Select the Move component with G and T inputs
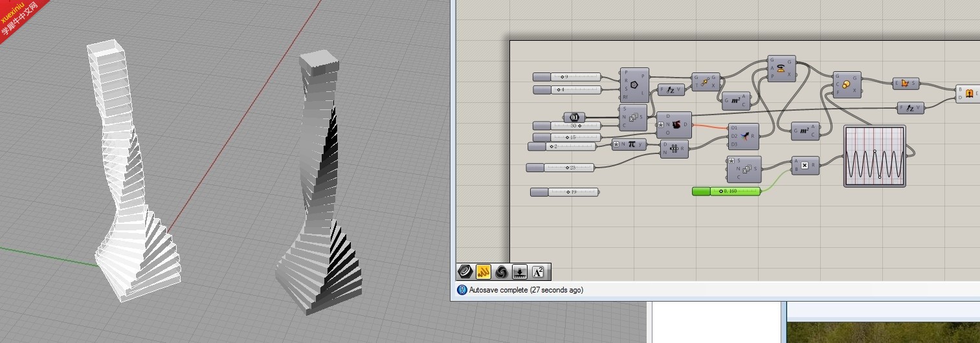Screen dimensions: 980x343 pyautogui.click(x=706, y=82)
